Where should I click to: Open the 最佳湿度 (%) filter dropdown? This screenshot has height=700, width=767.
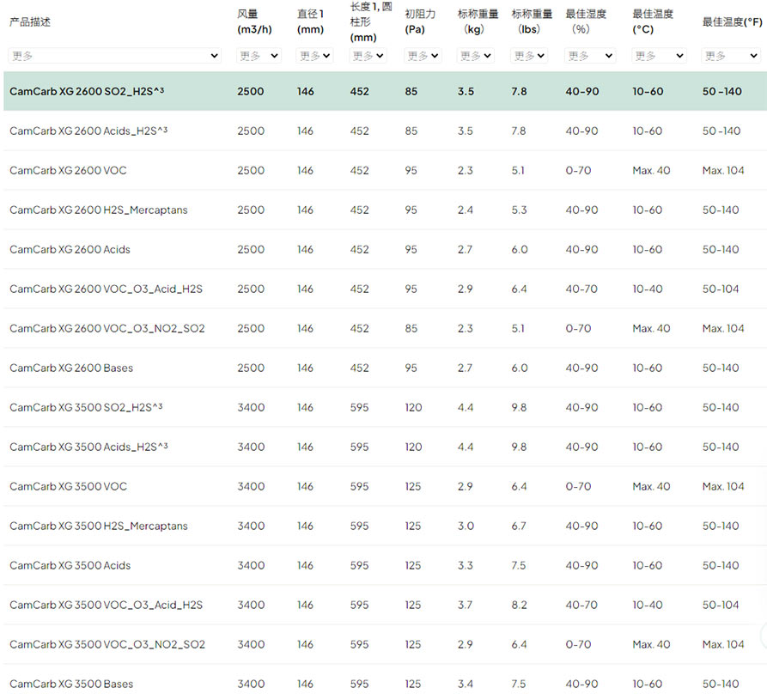[590, 56]
